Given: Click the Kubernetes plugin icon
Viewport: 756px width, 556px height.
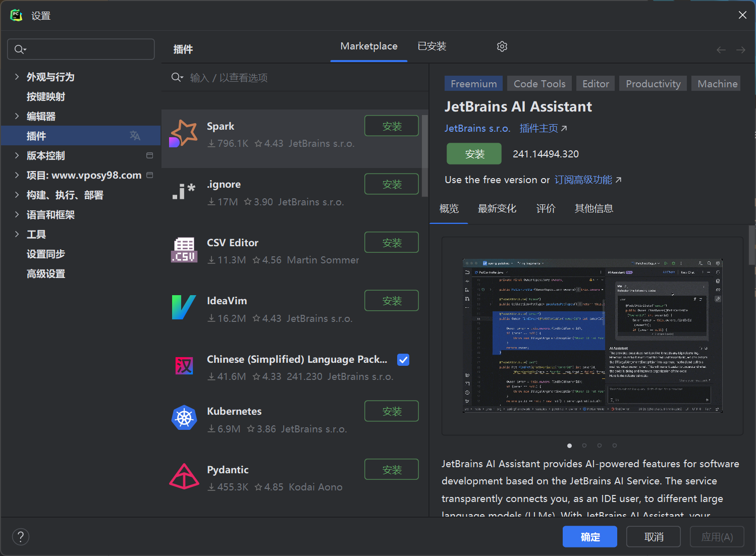Looking at the screenshot, I should [184, 418].
